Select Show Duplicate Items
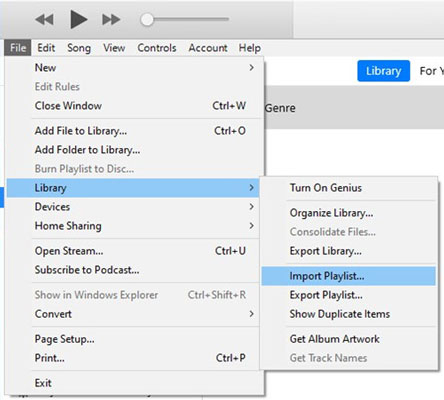The height and width of the screenshot is (400, 444). pyautogui.click(x=348, y=314)
